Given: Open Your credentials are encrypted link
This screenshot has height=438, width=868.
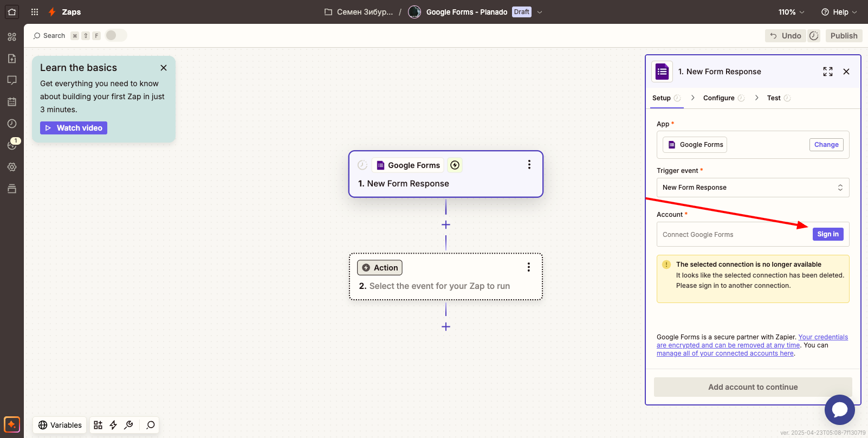Looking at the screenshot, I should pos(752,341).
